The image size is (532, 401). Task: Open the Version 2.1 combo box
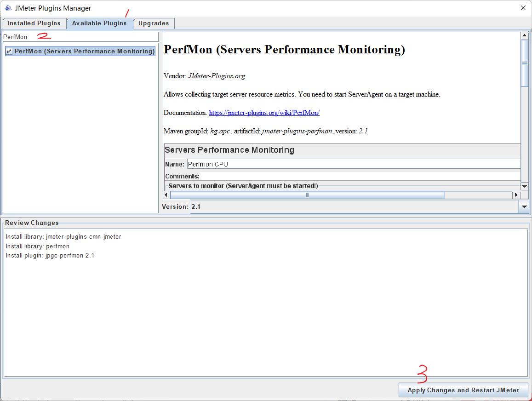click(354, 207)
